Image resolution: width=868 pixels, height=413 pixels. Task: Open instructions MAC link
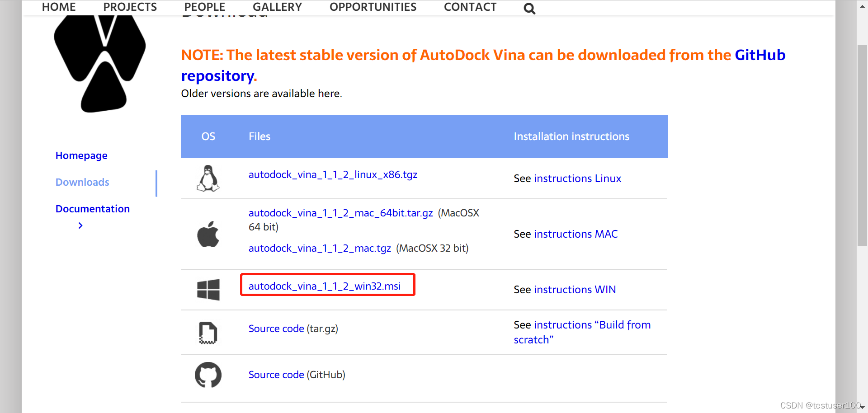tap(576, 234)
